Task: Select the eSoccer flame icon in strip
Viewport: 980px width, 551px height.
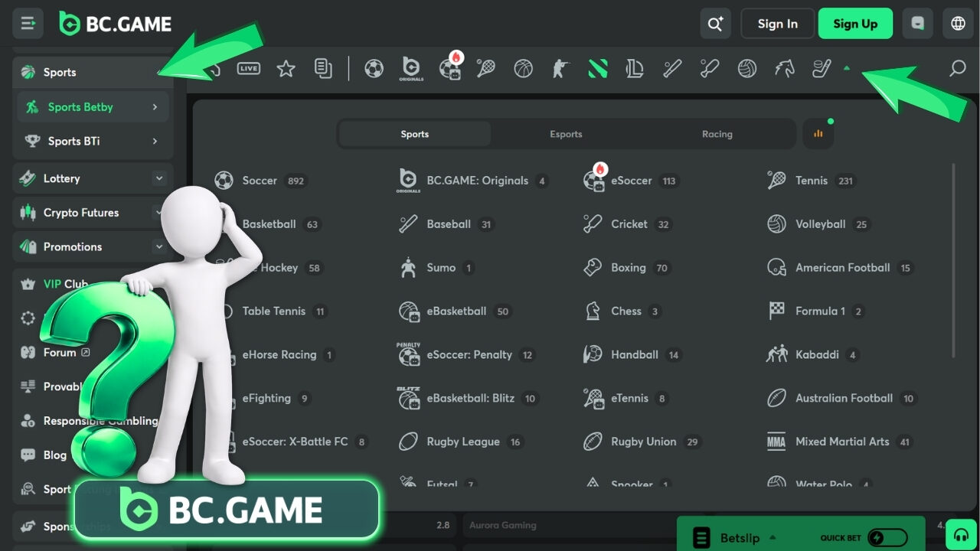Action: click(x=450, y=67)
